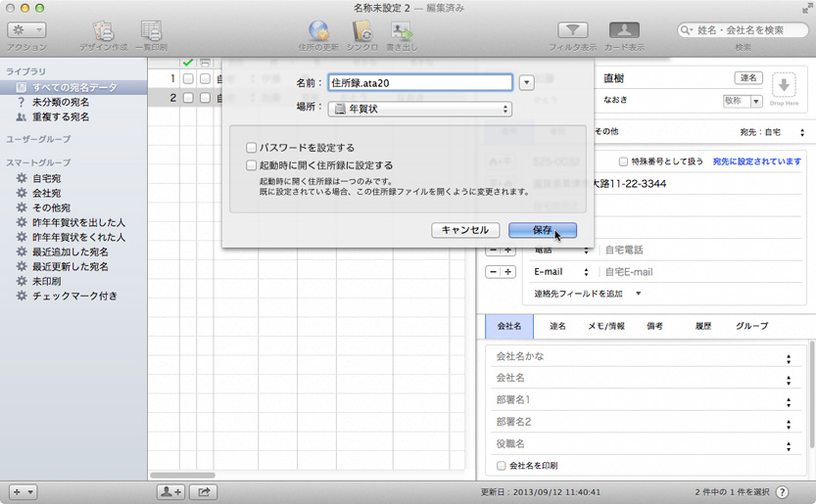This screenshot has width=816, height=504.
Task: Click the help question mark button
Action: (x=783, y=491)
